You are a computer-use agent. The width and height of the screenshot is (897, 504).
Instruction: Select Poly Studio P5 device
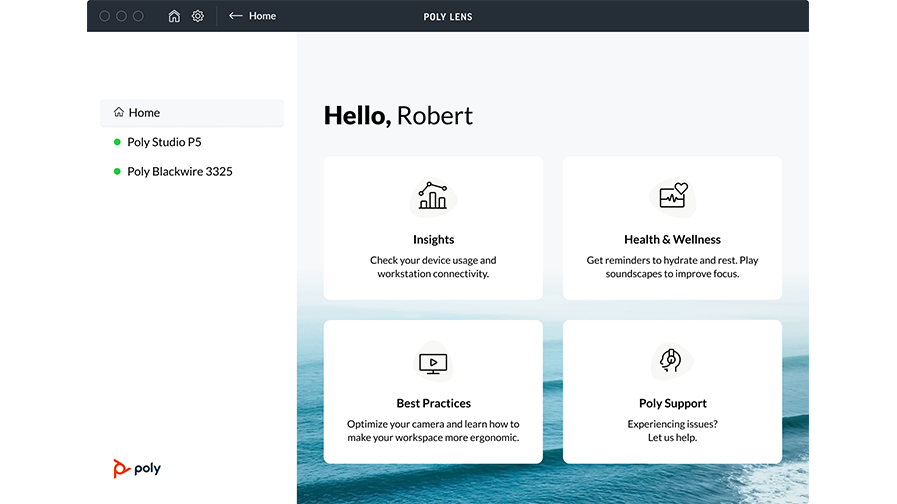(164, 142)
